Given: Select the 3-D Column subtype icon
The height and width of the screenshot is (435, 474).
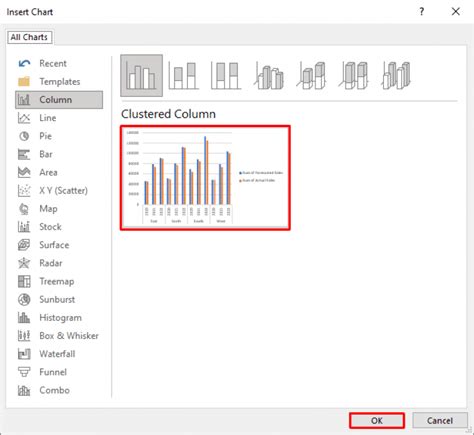Looking at the screenshot, I should [x=396, y=76].
